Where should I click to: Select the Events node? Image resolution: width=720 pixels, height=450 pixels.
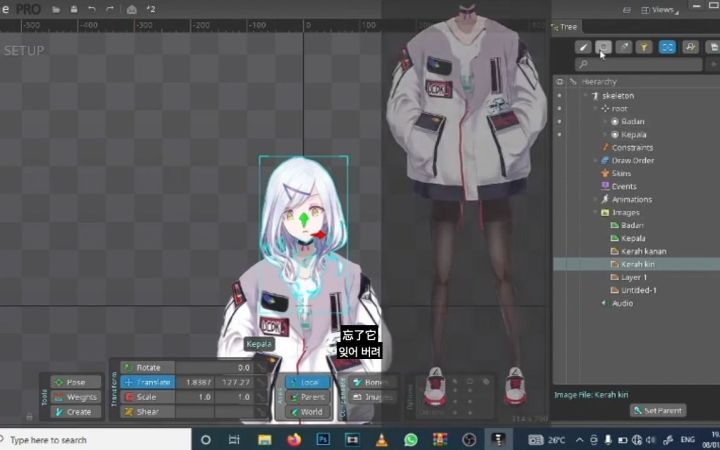[624, 186]
